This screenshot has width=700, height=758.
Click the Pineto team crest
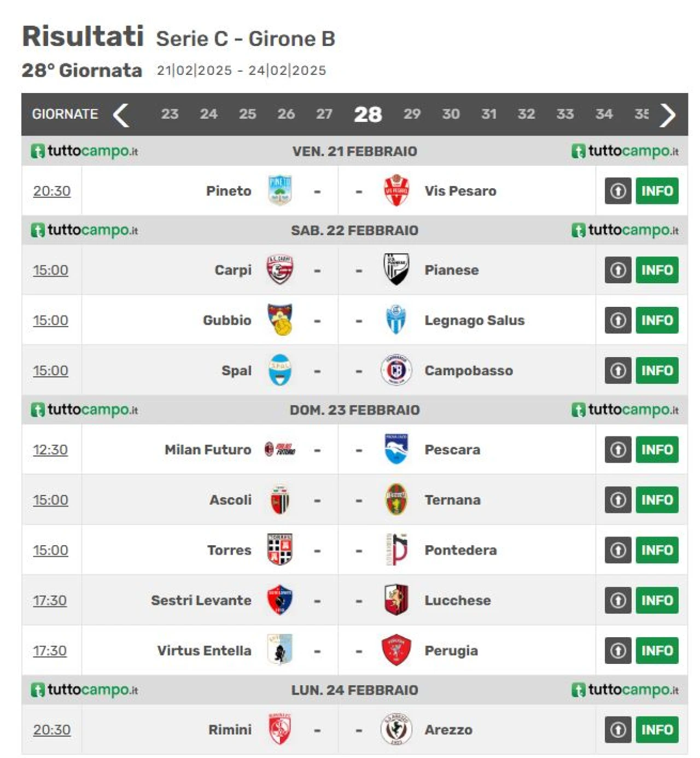[279, 190]
